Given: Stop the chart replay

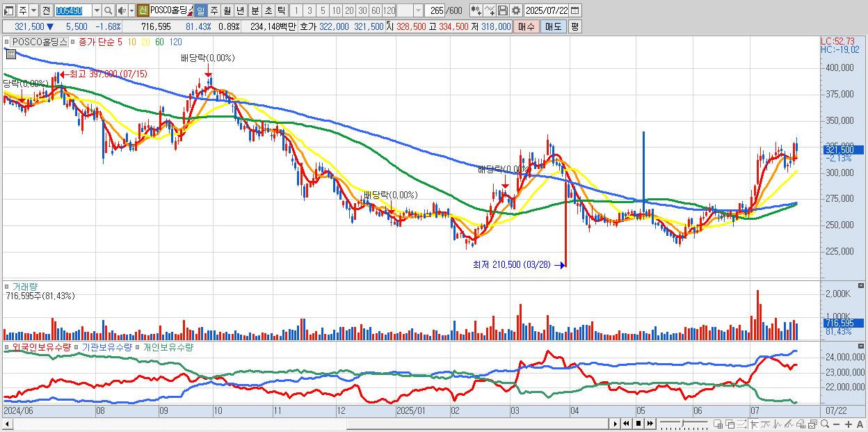Looking at the screenshot, I should [638, 424].
